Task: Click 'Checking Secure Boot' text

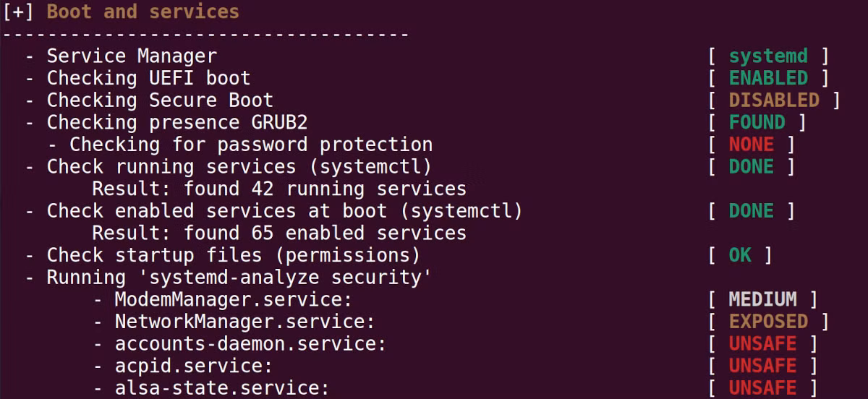Action: tap(160, 100)
